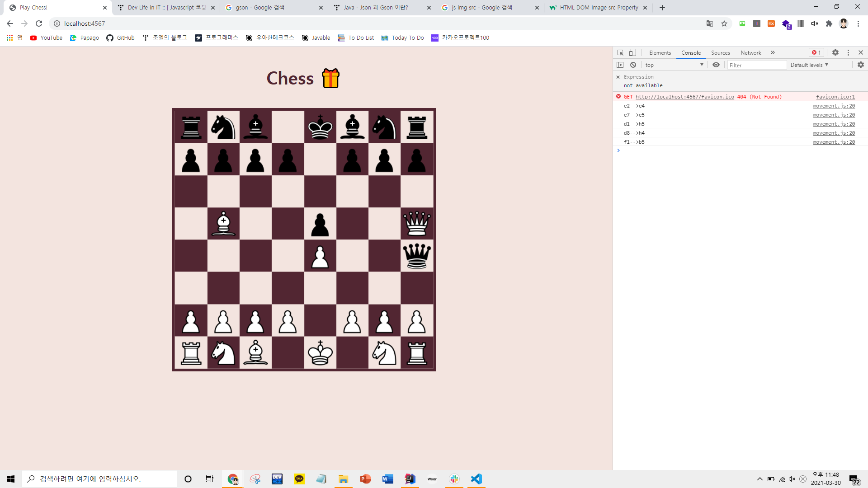
Task: Expand hidden DevTools tabs with the chevron
Action: tap(772, 52)
